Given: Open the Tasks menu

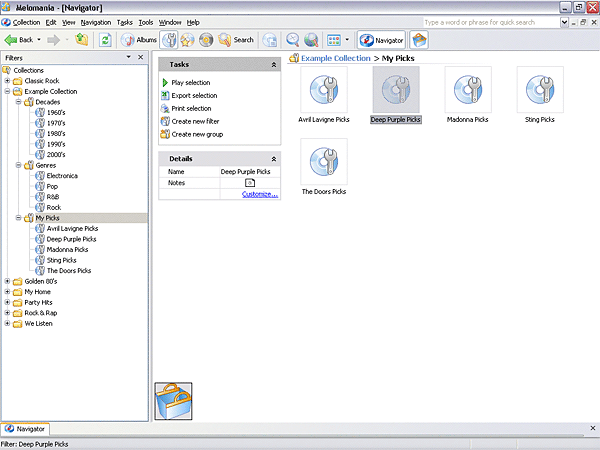Looking at the screenshot, I should click(x=125, y=23).
